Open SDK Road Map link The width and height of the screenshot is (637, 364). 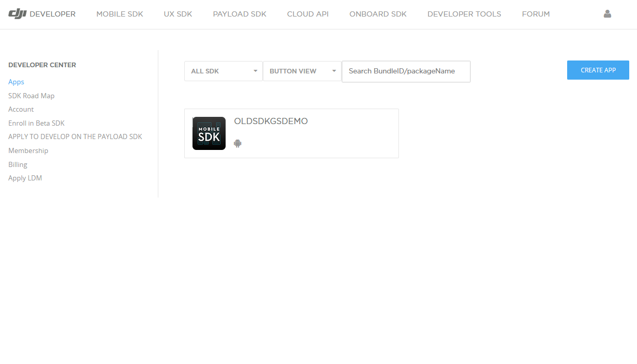[31, 96]
